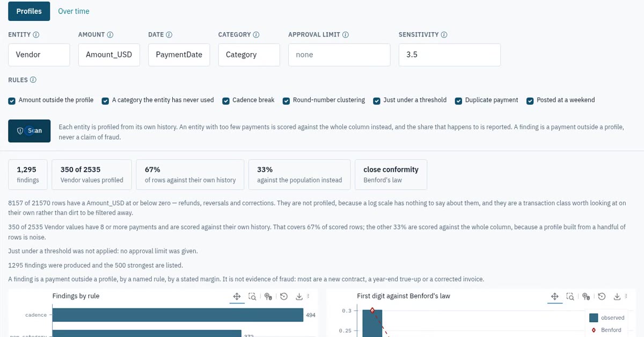Switch to the Profiles tab
644x337 pixels.
click(29, 11)
